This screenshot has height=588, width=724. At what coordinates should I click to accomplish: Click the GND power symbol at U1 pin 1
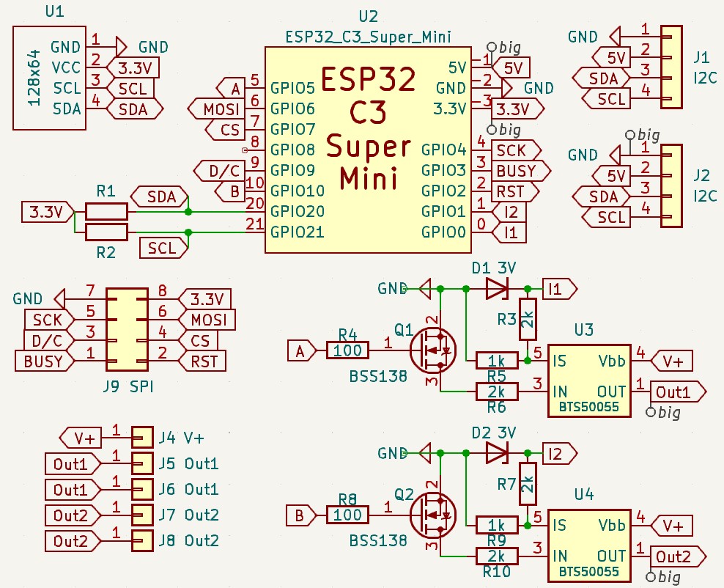(121, 47)
